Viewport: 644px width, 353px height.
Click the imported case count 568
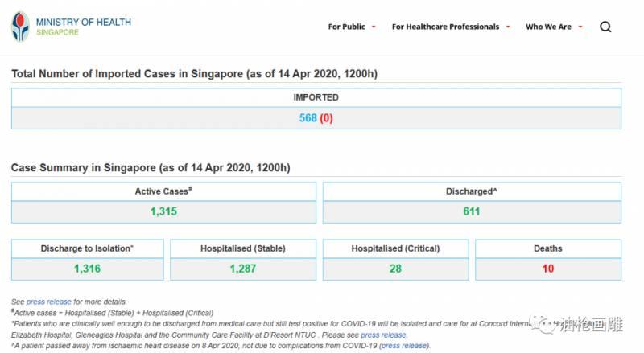(308, 117)
